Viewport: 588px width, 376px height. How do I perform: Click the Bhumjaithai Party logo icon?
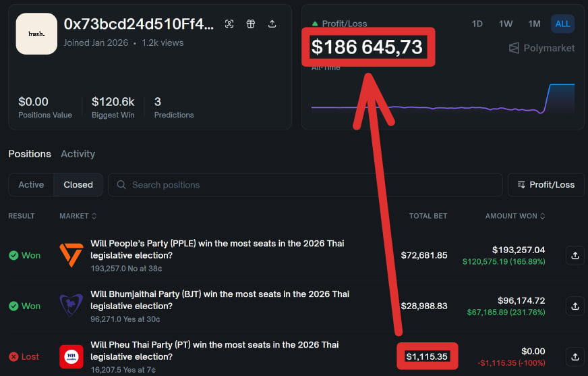point(71,305)
